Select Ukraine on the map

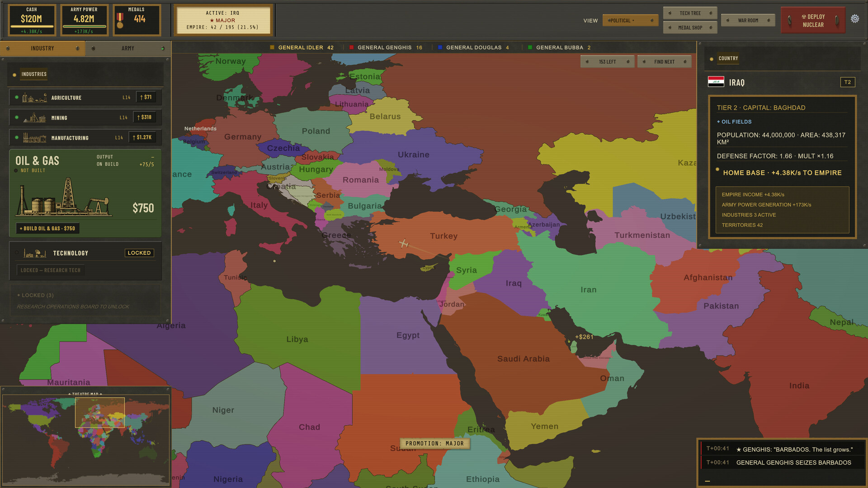[x=413, y=155]
